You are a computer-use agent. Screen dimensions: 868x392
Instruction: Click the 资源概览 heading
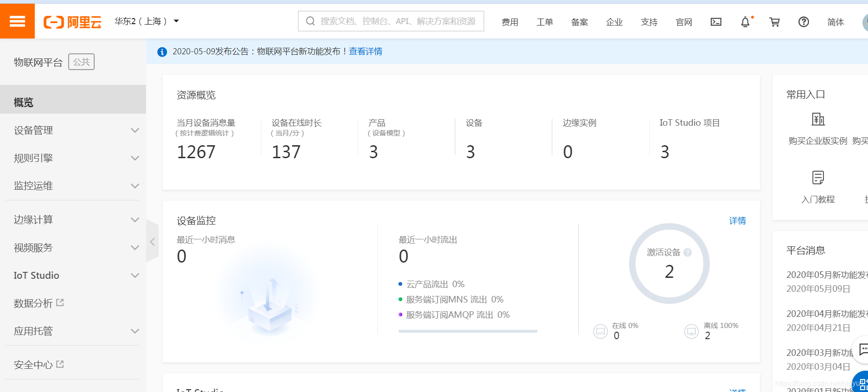[x=196, y=95]
